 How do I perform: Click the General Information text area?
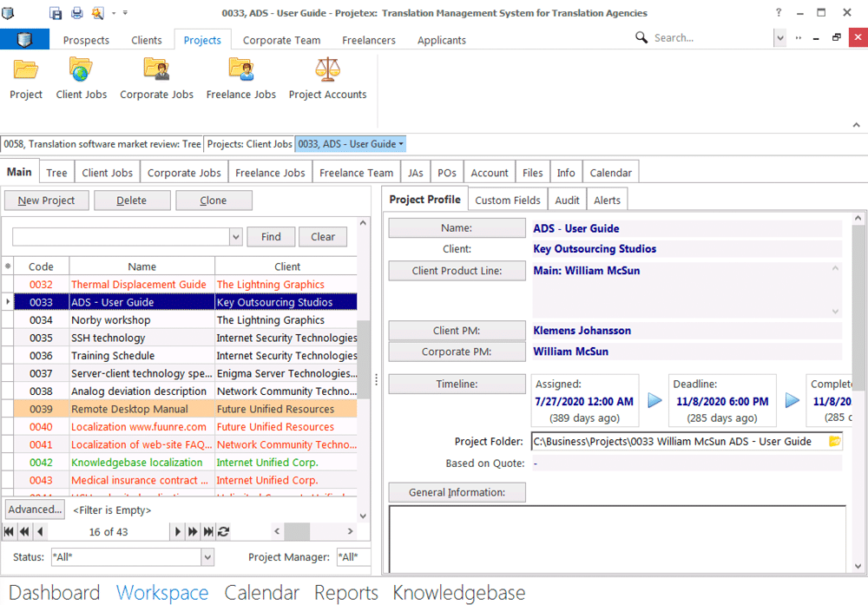617,539
